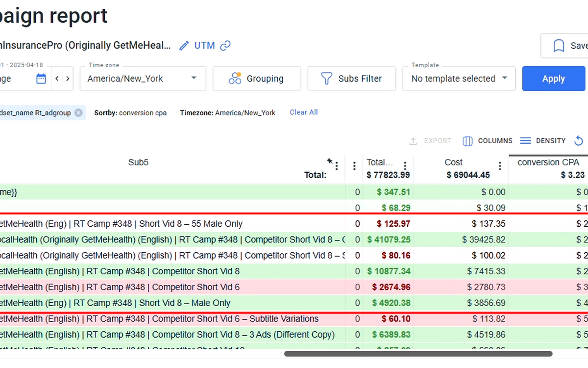Go to next date range arrow
588x368 pixels.
pos(68,79)
